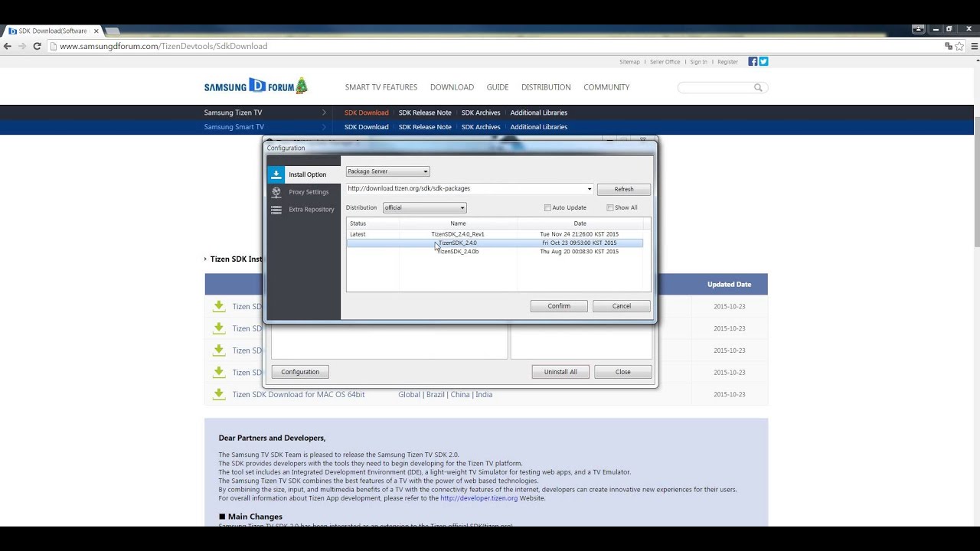Click Refresh button in Configuration dialog

pyautogui.click(x=623, y=189)
